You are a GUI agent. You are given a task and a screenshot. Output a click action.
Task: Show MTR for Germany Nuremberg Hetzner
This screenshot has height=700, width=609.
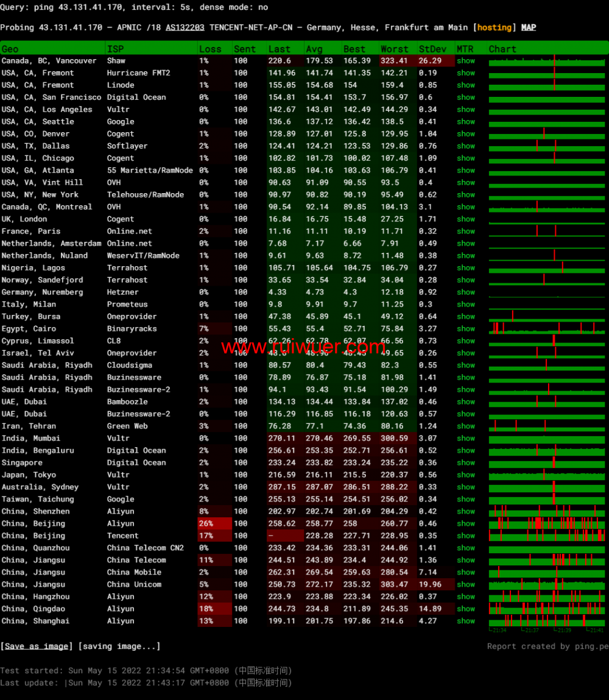466,292
